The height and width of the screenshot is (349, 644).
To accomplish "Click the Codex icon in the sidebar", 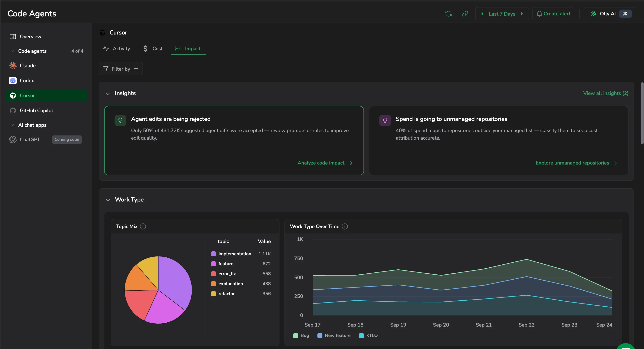I will click(13, 81).
